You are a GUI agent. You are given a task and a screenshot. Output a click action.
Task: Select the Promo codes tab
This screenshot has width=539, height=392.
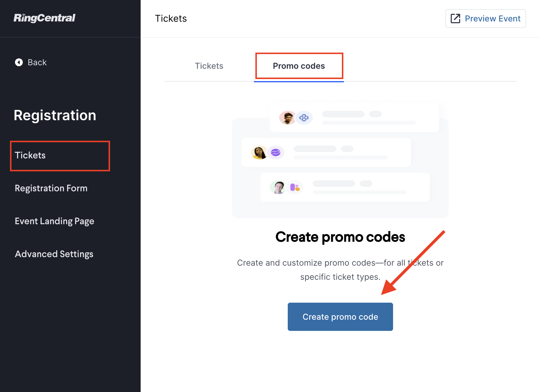[x=299, y=66]
